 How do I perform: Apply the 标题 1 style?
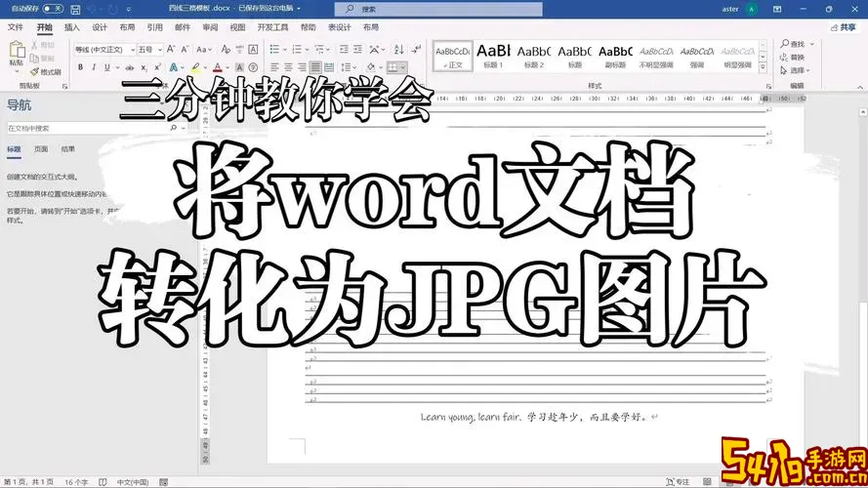pos(493,56)
